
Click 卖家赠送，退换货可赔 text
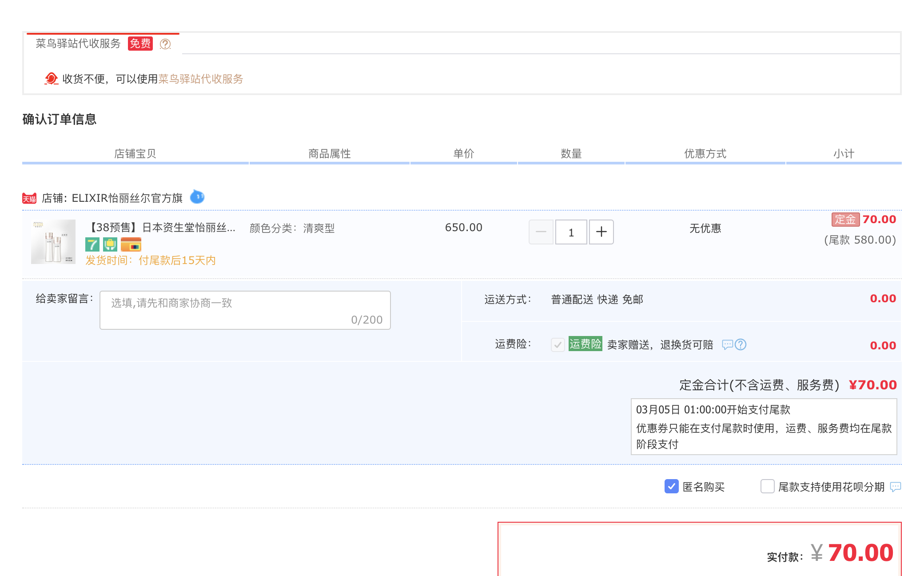coord(660,345)
